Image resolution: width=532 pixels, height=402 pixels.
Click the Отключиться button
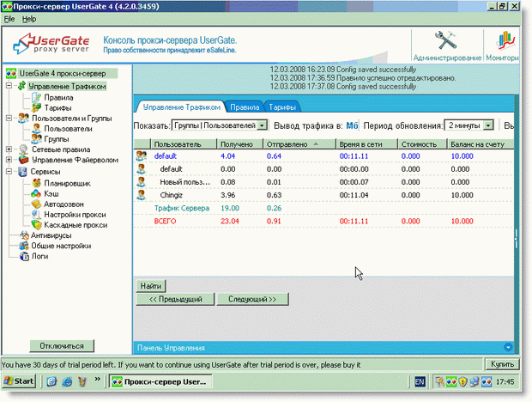pos(62,346)
